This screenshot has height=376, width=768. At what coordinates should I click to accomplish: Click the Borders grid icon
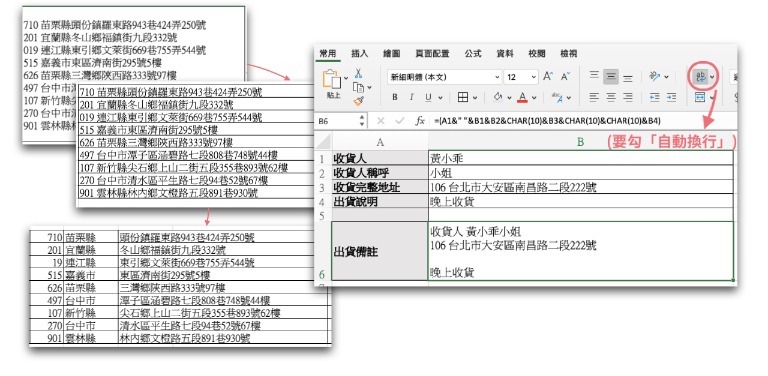point(463,97)
